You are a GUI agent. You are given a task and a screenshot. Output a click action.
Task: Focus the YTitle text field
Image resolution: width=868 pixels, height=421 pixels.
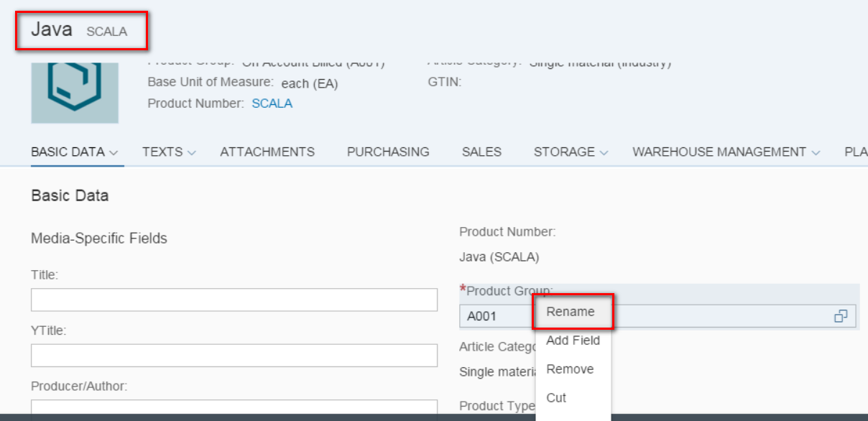[234, 355]
